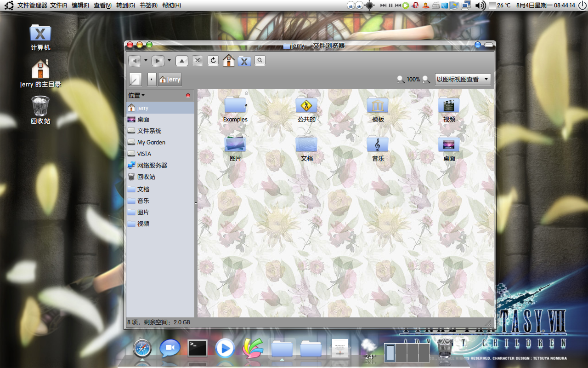Open the video chat bubble dock icon
The height and width of the screenshot is (368, 588).
click(x=170, y=348)
